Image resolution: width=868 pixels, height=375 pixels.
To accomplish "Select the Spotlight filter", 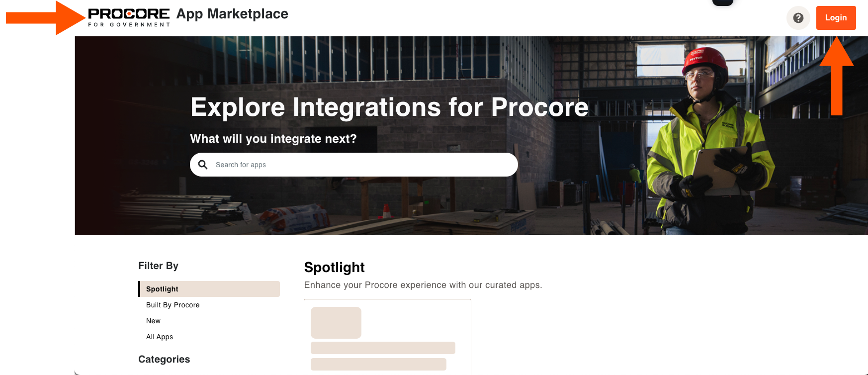I will 162,289.
